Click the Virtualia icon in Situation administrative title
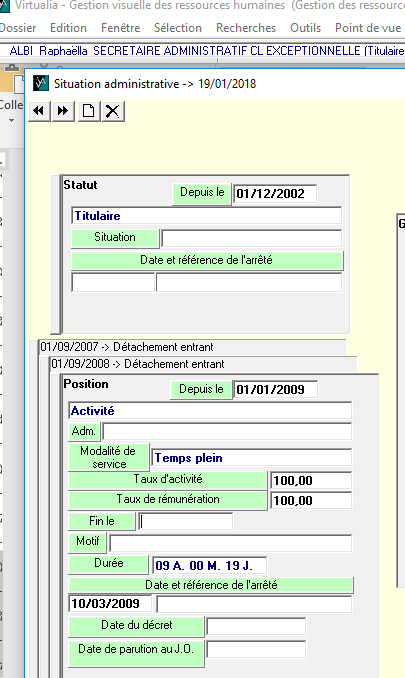The height and width of the screenshot is (678, 405). pyautogui.click(x=41, y=83)
